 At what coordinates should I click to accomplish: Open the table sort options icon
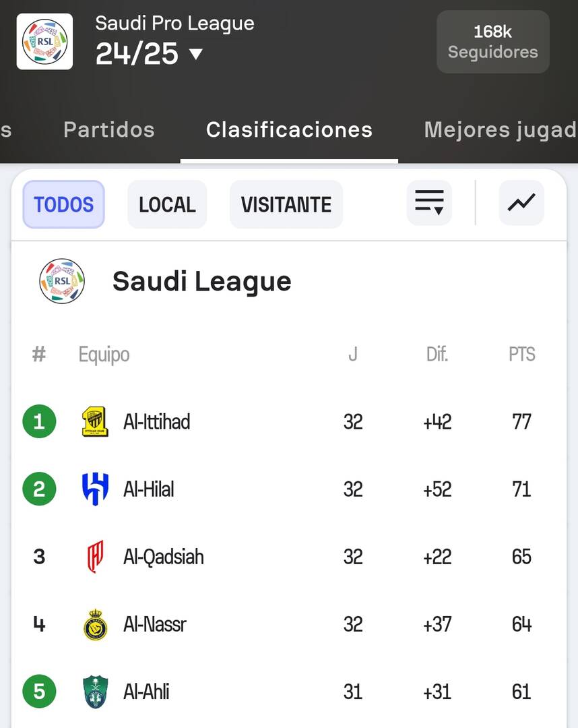[429, 203]
